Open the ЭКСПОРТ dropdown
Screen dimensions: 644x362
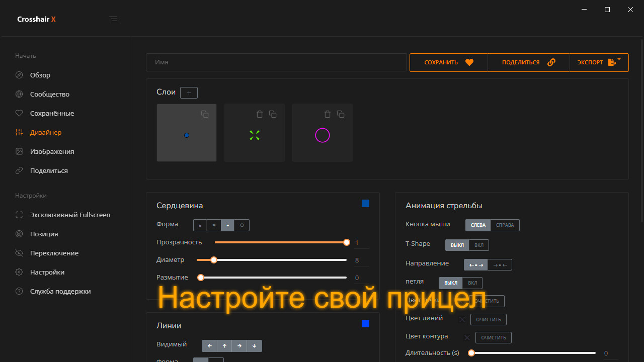pyautogui.click(x=599, y=62)
